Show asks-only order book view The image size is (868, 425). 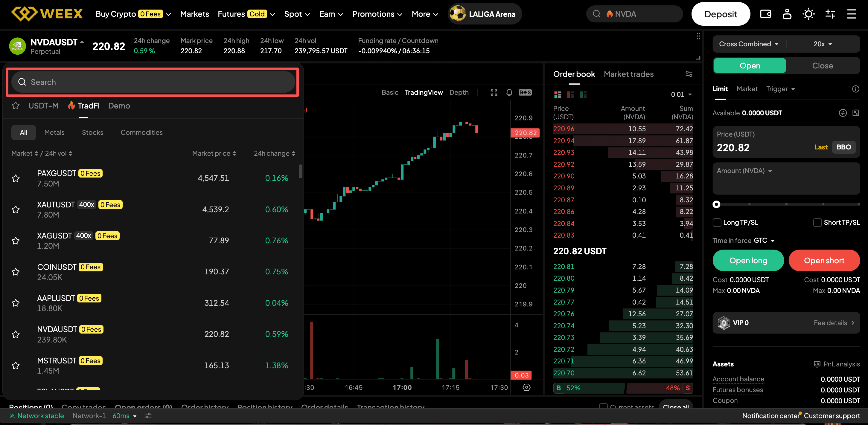(570, 95)
